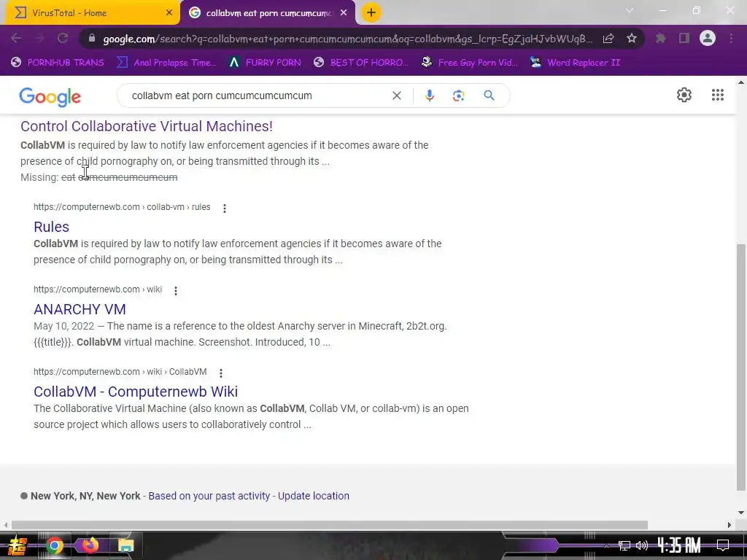The width and height of the screenshot is (747, 560).
Task: Switch to the VirusTotal - Home tab
Action: (x=90, y=13)
